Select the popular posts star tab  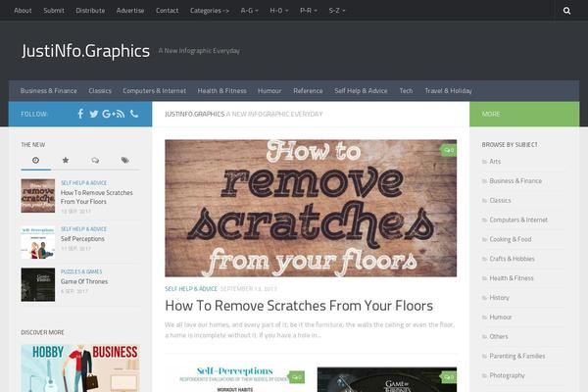pyautogui.click(x=66, y=160)
